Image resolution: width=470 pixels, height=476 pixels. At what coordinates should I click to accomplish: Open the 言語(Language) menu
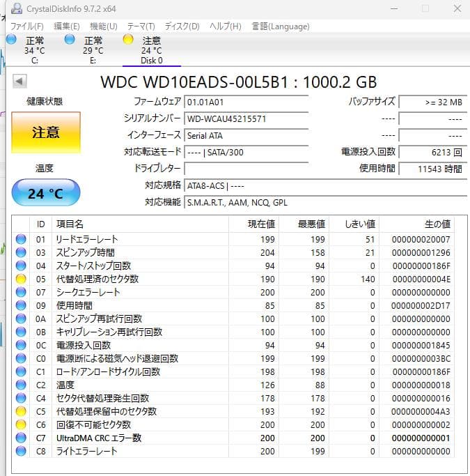click(x=281, y=26)
